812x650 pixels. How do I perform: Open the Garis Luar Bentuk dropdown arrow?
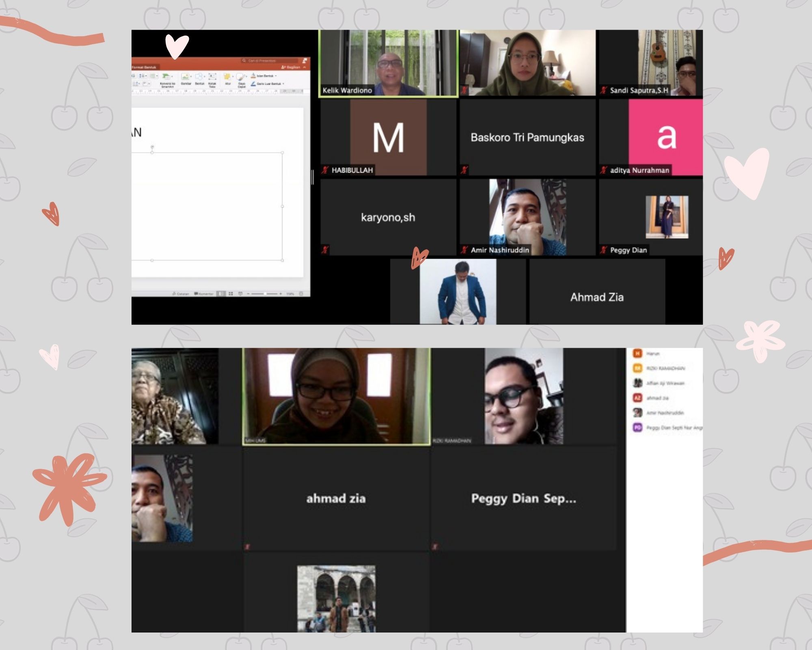(283, 84)
